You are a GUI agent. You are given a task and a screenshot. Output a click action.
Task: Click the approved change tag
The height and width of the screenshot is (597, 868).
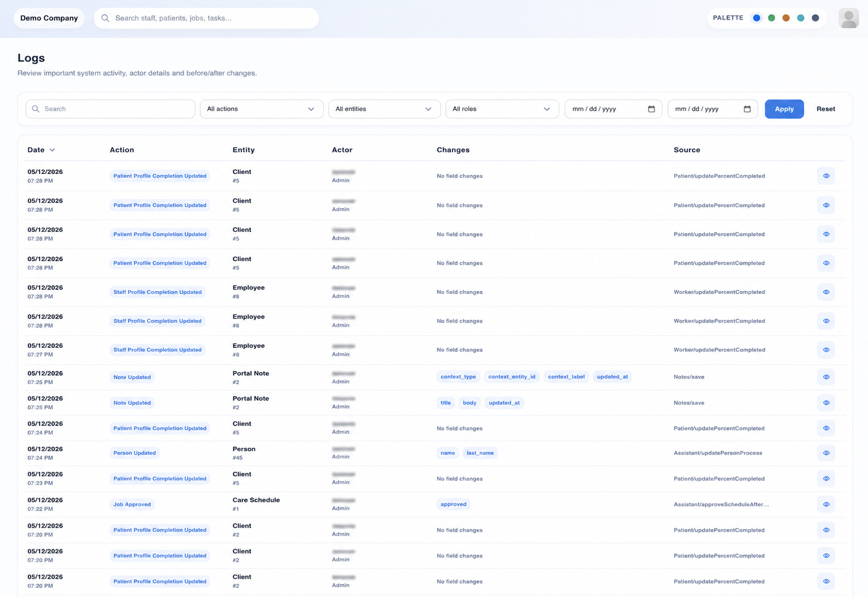(453, 505)
